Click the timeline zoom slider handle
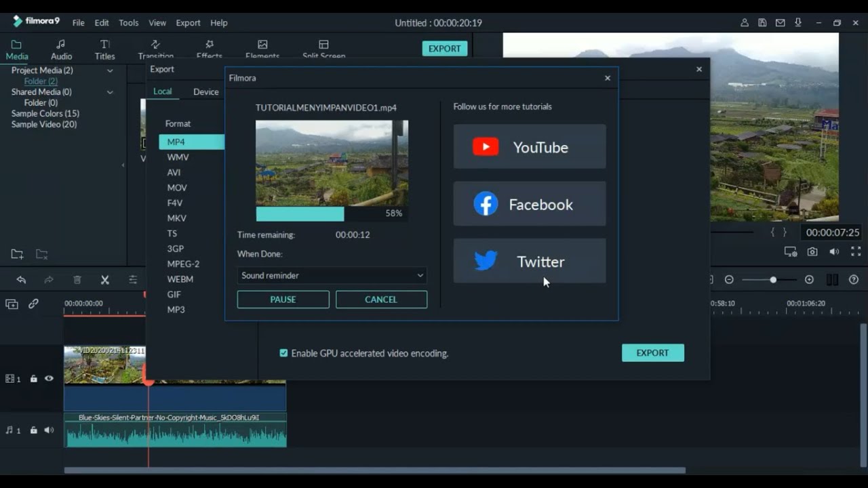The height and width of the screenshot is (488, 868). 773,280
